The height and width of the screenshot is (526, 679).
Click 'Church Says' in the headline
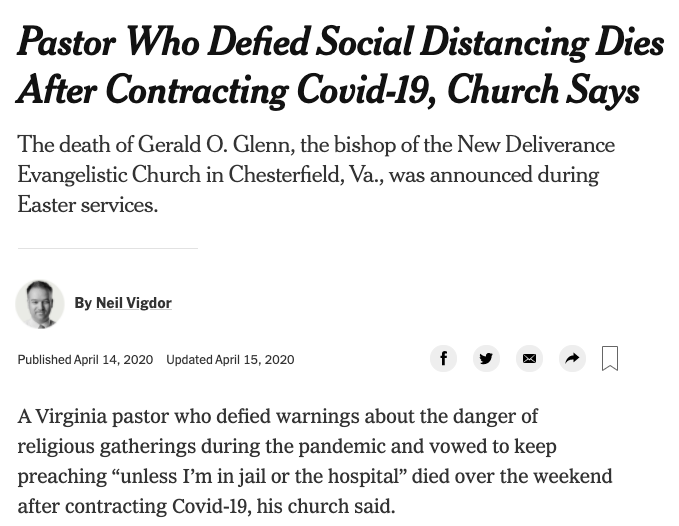tap(543, 90)
